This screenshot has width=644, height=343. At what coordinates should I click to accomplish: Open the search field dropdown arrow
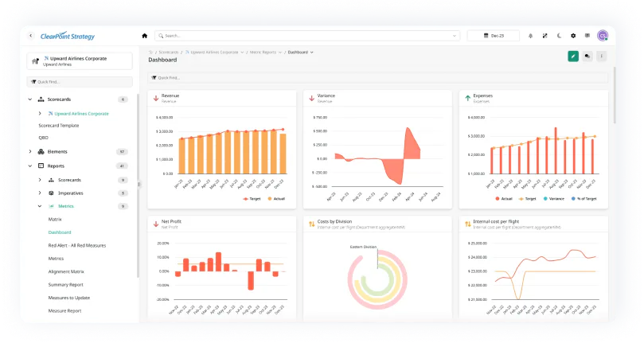455,36
